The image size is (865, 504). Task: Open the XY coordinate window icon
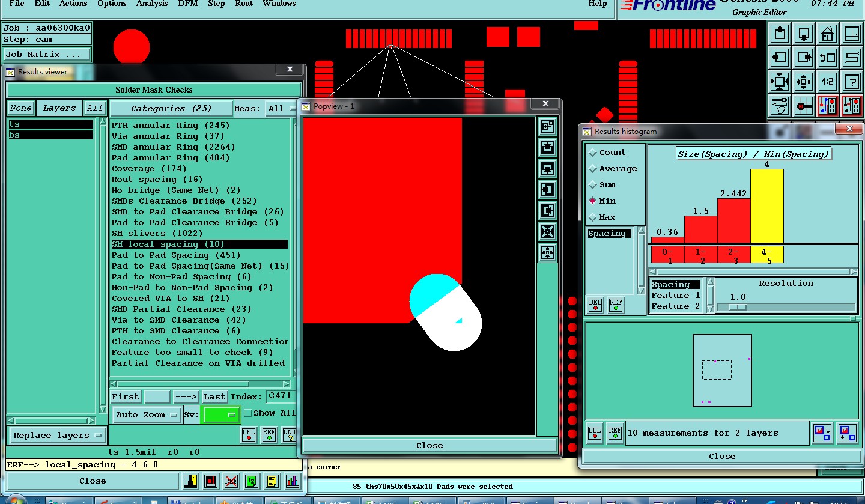[852, 34]
